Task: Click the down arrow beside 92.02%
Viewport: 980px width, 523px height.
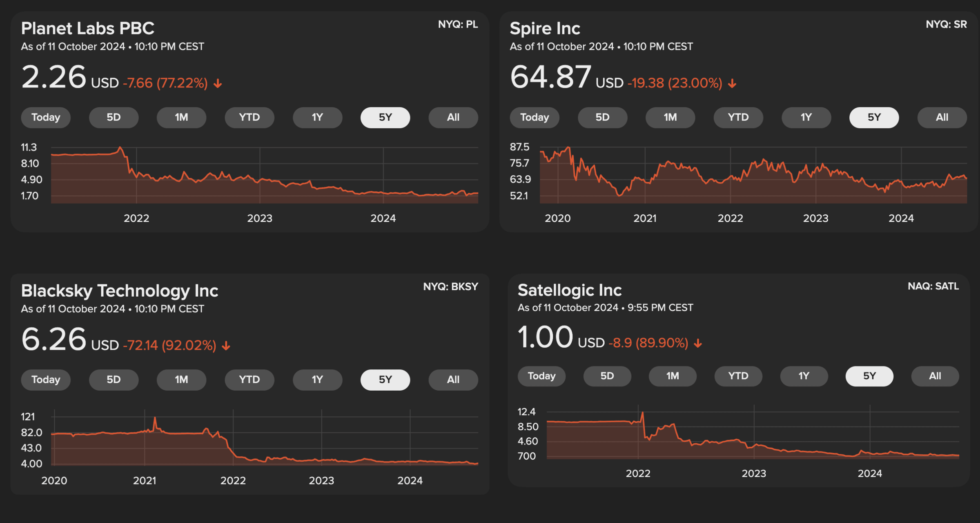Action: tap(226, 346)
